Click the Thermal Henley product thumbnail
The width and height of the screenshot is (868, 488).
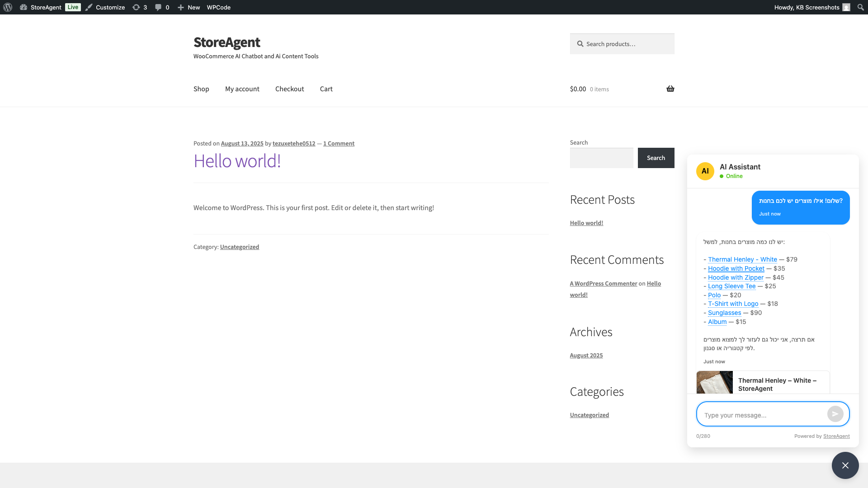click(715, 382)
